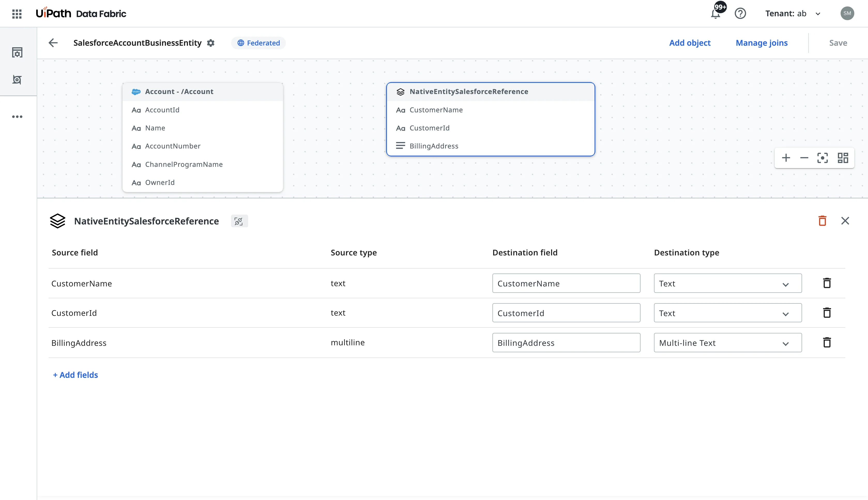
Task: Click Source field column header
Action: [74, 253]
